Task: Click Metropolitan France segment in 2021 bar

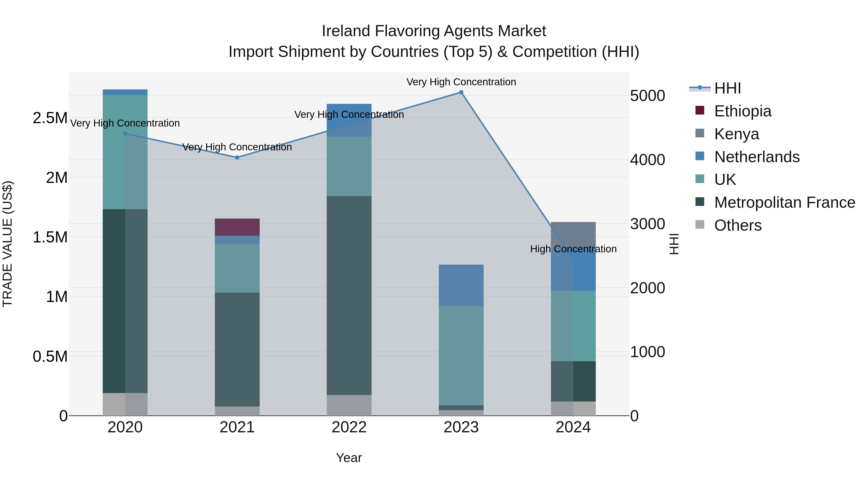Action: [x=237, y=350]
